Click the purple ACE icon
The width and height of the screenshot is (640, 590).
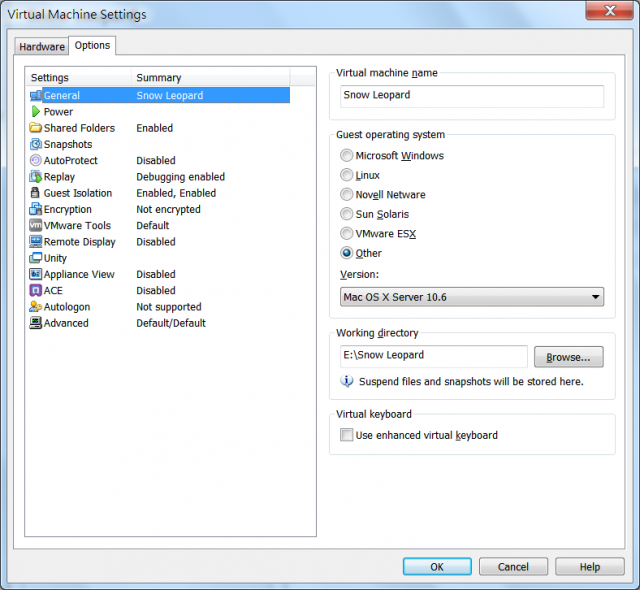coord(36,291)
